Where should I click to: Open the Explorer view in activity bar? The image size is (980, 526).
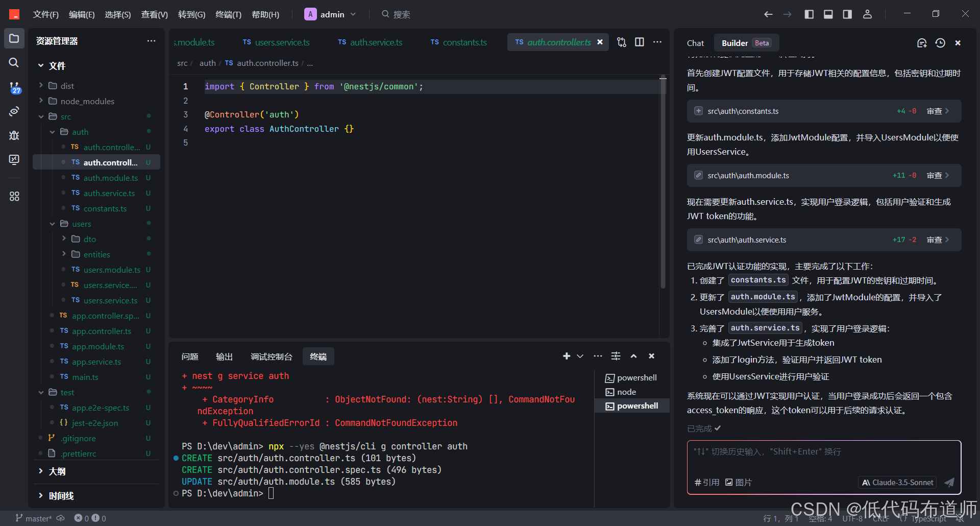coord(14,39)
